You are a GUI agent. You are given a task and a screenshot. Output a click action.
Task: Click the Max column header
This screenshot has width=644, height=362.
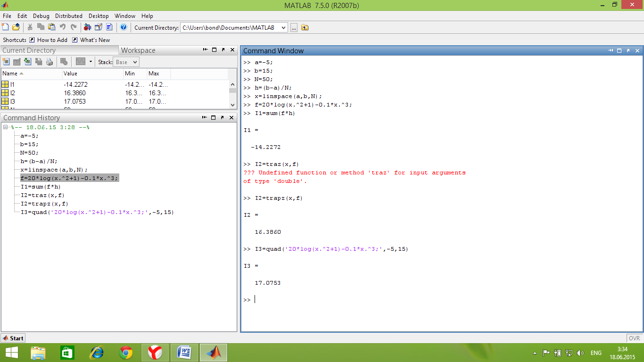[x=158, y=74]
